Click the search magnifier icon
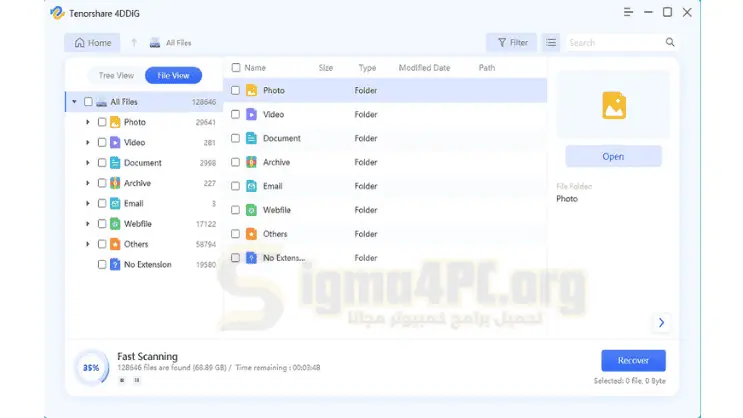The image size is (743, 418). point(670,43)
